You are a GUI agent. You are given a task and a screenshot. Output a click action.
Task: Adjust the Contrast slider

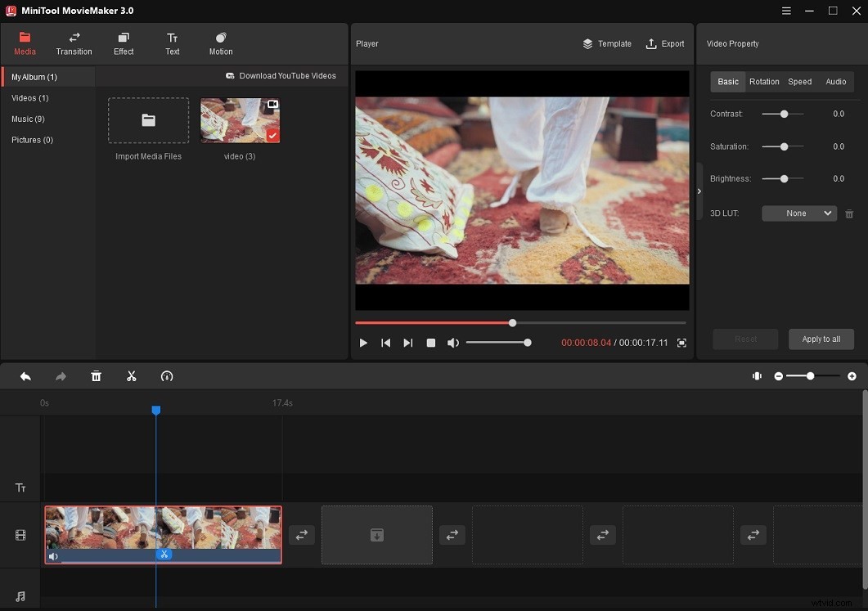tap(782, 114)
